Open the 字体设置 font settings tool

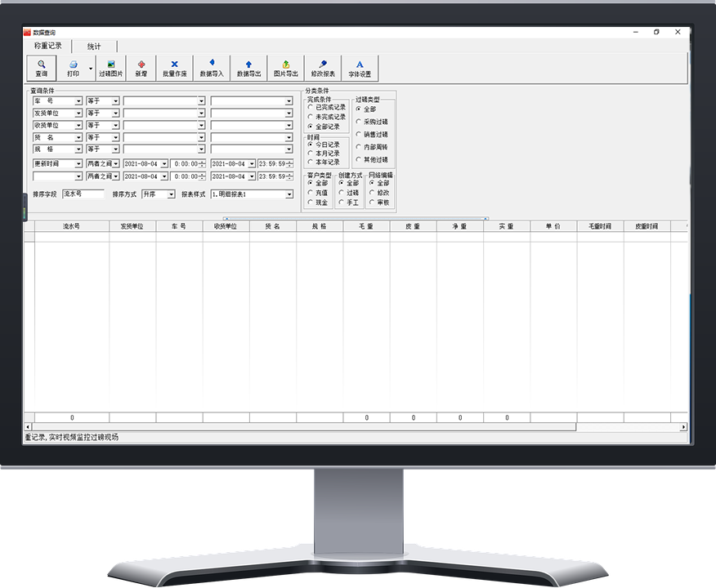[x=360, y=68]
